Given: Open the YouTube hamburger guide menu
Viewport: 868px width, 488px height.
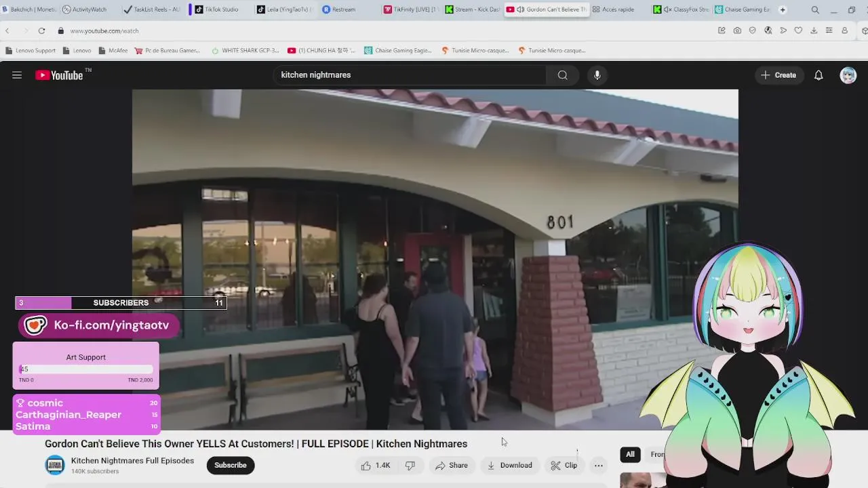Looking at the screenshot, I should point(17,75).
